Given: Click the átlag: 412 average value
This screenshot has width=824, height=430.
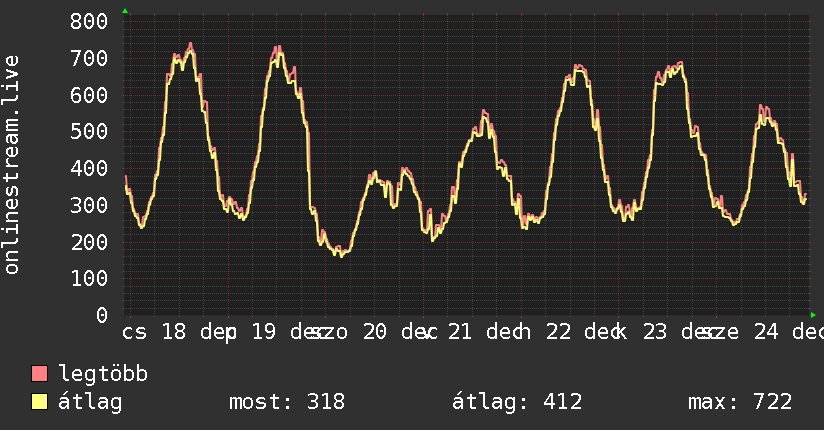Looking at the screenshot, I should [517, 402].
